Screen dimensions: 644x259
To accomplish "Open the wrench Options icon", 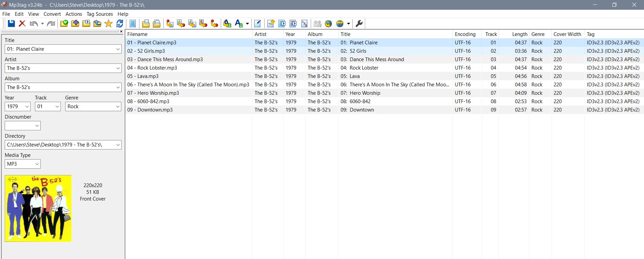I will point(359,24).
